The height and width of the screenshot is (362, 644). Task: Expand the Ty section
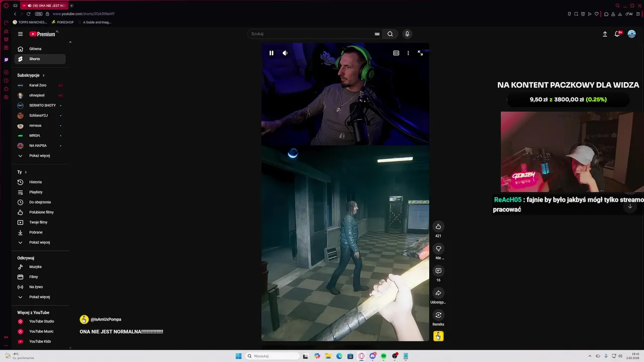point(22,172)
